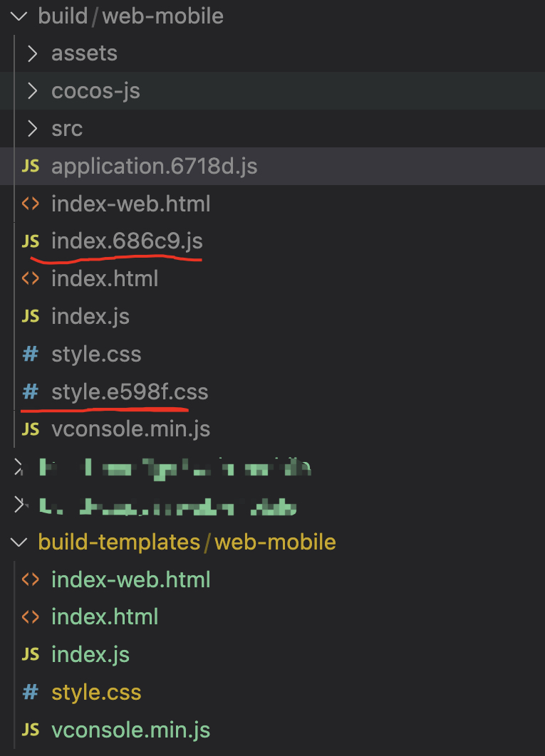Expand the first blurred folder row
This screenshot has height=756, width=545.
tap(19, 467)
